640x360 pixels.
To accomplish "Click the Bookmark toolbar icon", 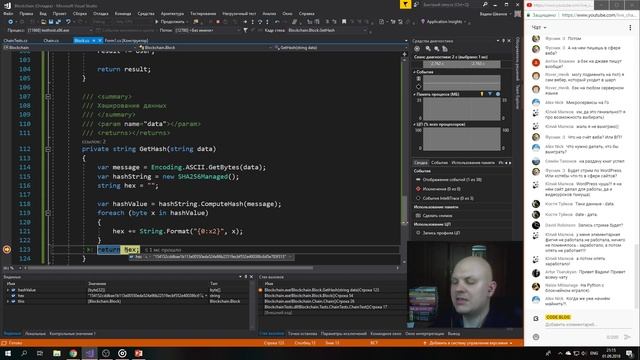I will [344, 22].
